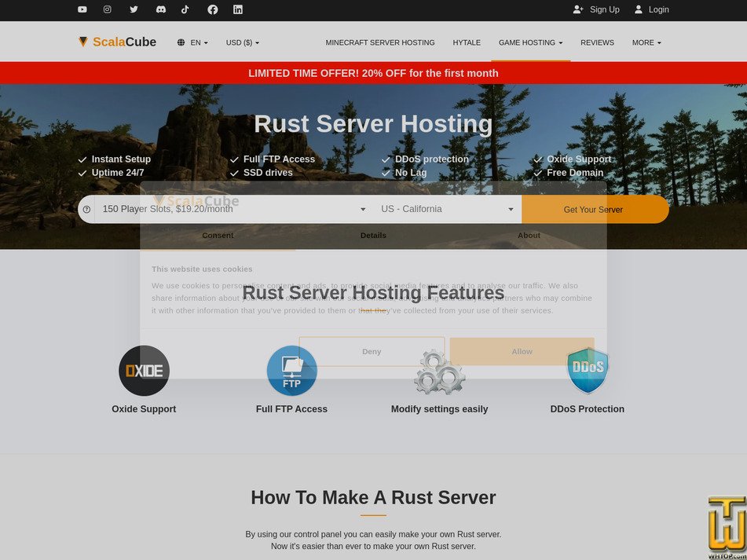This screenshot has width=747, height=560.
Task: Open the EN language dropdown
Action: pyautogui.click(x=192, y=42)
